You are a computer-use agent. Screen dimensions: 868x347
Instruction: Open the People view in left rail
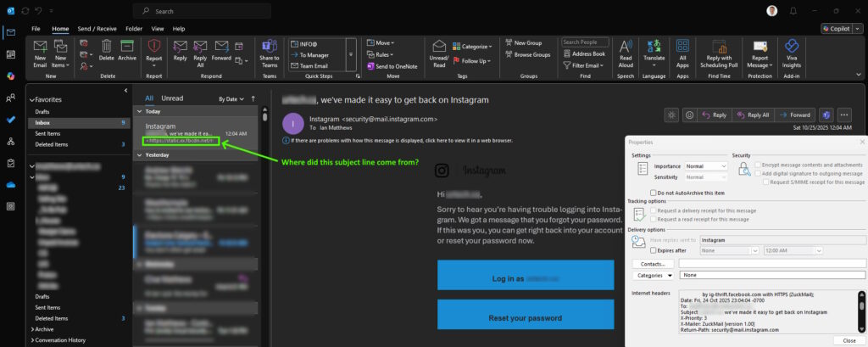click(x=10, y=98)
